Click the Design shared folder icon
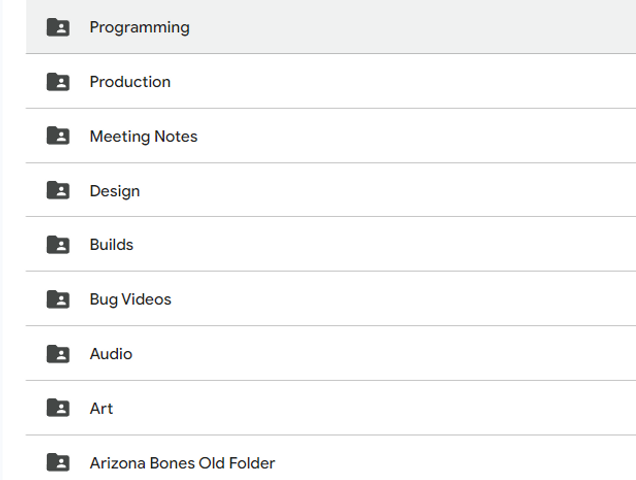The image size is (636, 480). coord(58,190)
